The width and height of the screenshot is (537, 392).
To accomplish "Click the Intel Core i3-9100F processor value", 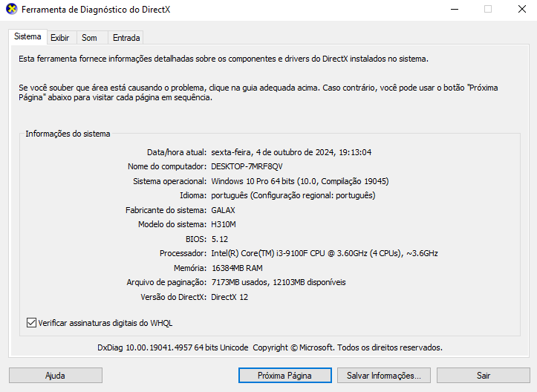I will tap(324, 253).
